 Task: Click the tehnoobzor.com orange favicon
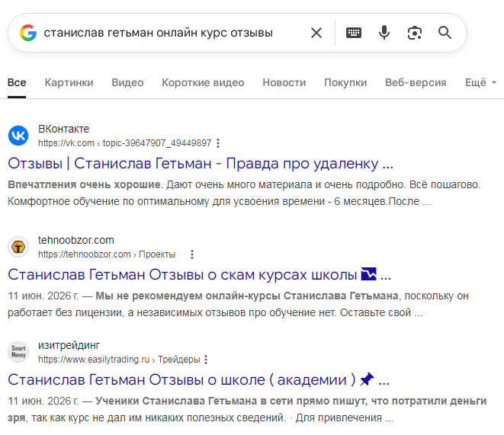pyautogui.click(x=18, y=247)
